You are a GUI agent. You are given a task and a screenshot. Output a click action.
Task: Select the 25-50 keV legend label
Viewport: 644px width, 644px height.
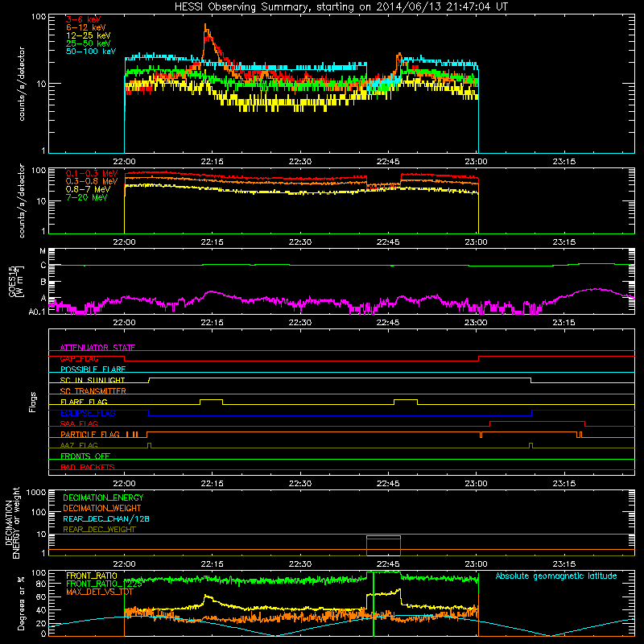89,43
